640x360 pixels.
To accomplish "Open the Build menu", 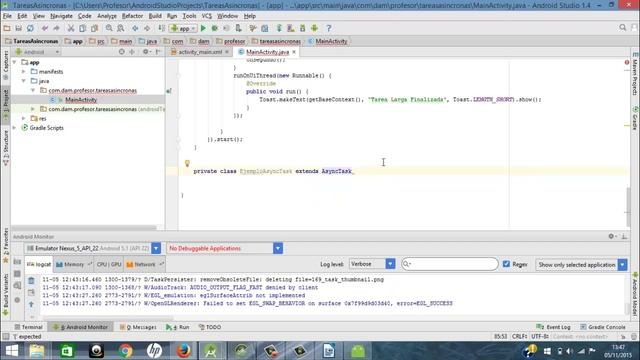I will [x=155, y=16].
